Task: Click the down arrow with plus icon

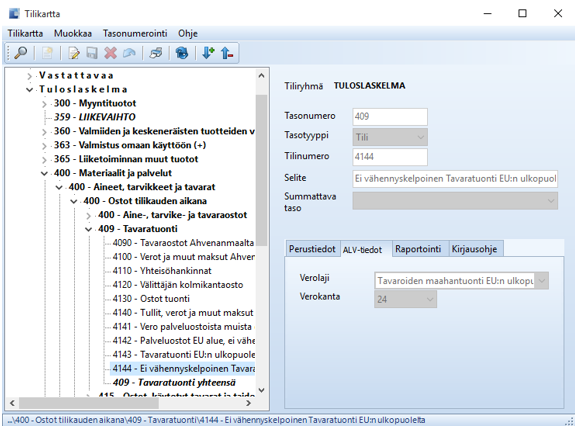Action: click(208, 53)
